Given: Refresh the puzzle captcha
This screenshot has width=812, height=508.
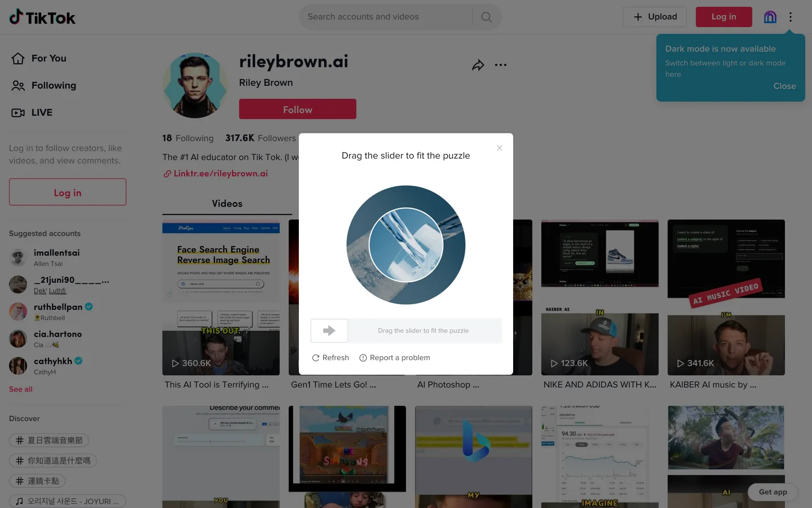Looking at the screenshot, I should point(330,358).
